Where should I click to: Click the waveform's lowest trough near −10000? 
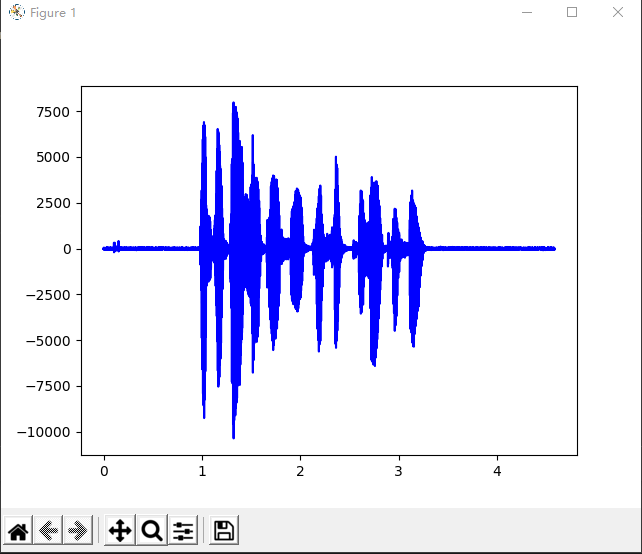[233, 436]
